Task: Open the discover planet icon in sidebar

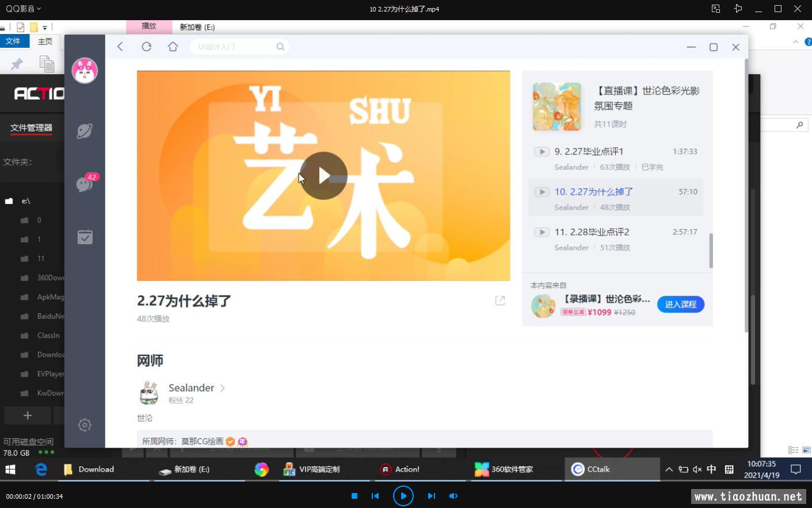Action: click(85, 131)
